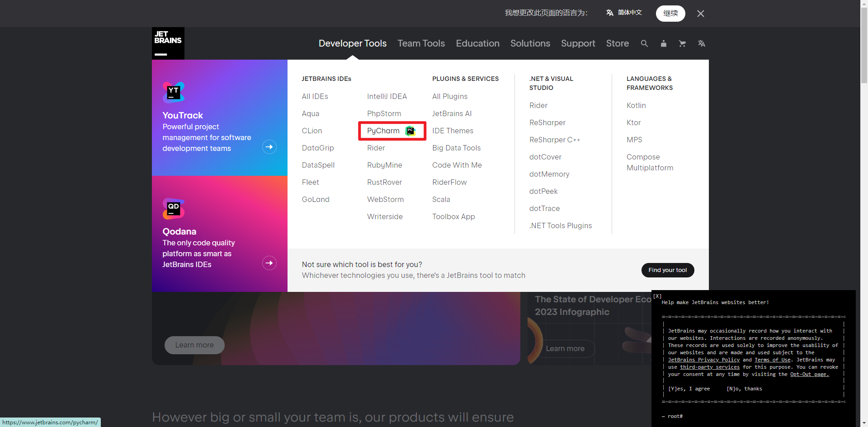
Task: Click the Qodana QD product icon
Action: coord(174,209)
